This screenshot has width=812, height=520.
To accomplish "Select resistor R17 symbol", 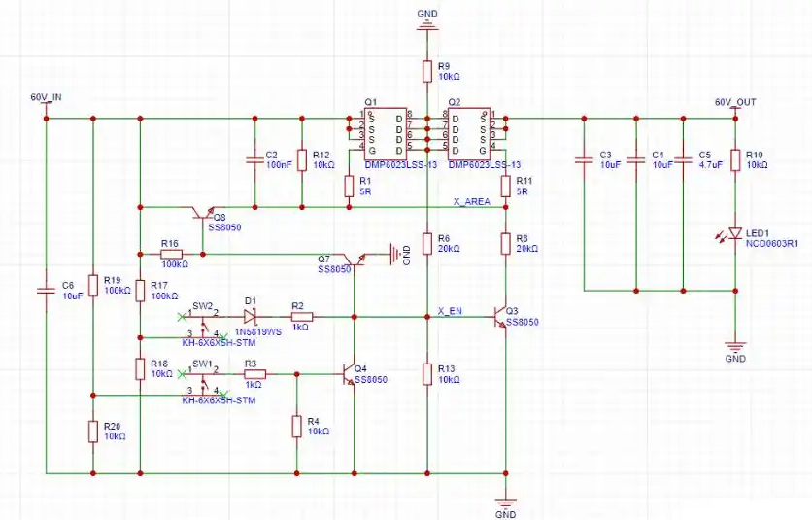I will tap(140, 291).
